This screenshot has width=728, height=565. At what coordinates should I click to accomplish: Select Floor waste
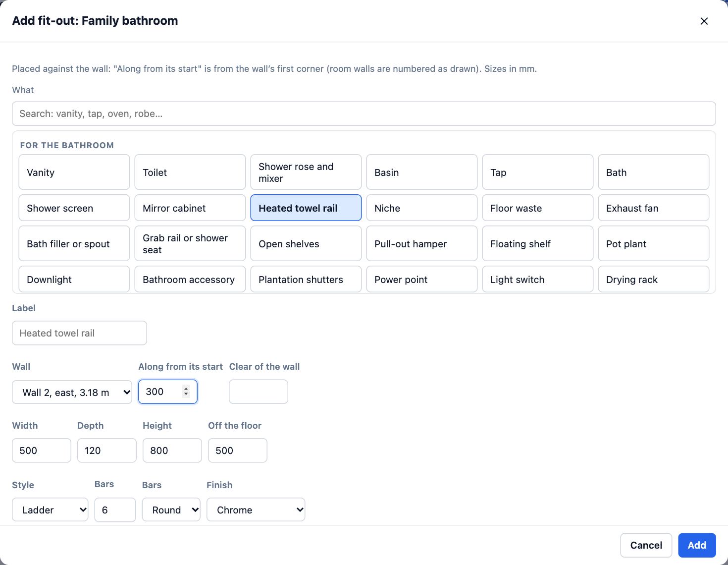point(538,208)
